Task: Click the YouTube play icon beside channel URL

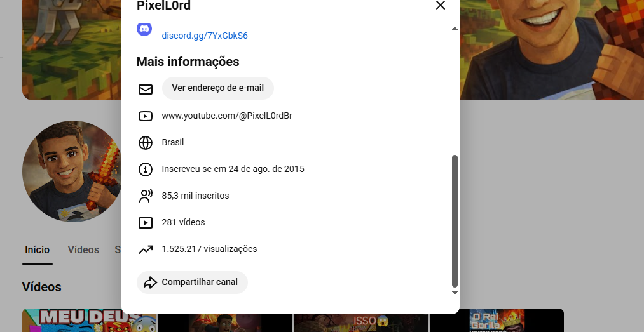Action: click(146, 116)
